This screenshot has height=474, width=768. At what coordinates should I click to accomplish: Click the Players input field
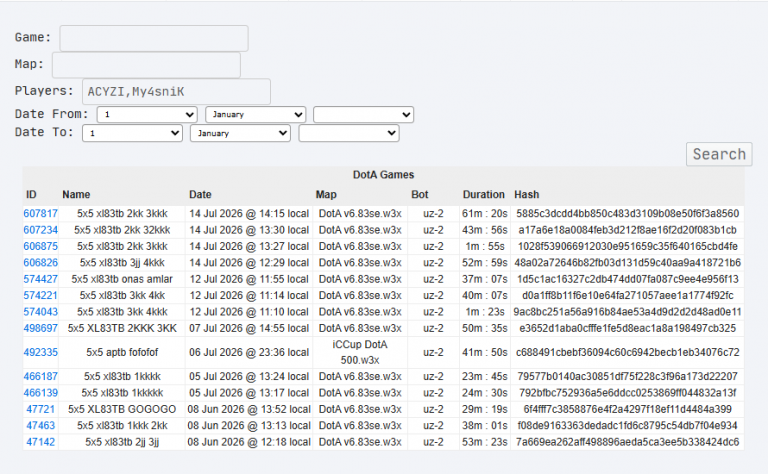176,92
